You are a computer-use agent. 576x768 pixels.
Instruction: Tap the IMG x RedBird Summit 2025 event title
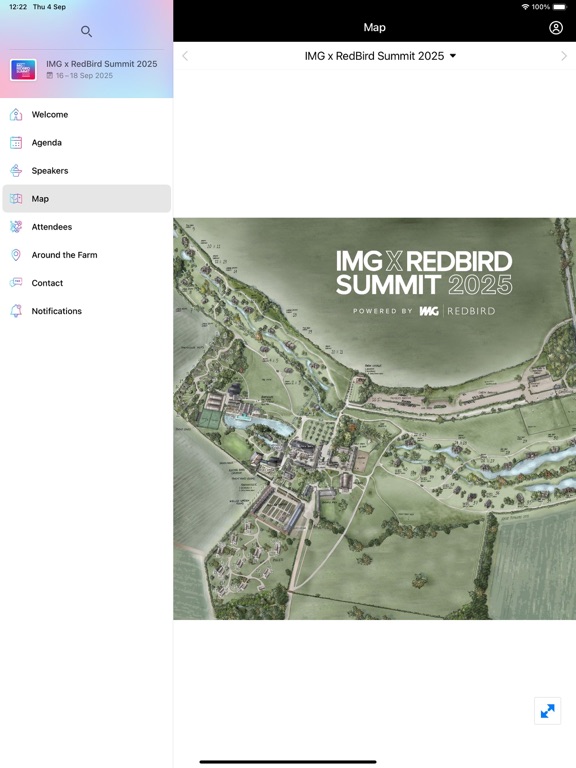[101, 64]
